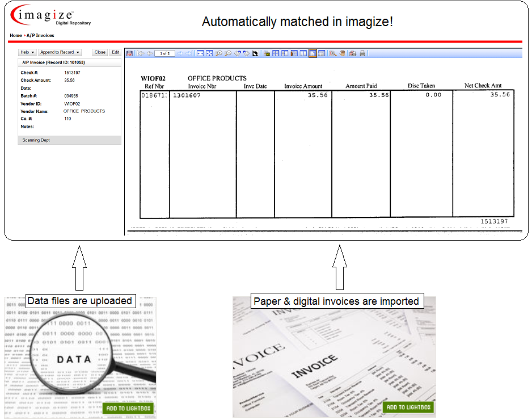Click the magnifier search document icon
This screenshot has height=420, width=532.
click(332, 53)
